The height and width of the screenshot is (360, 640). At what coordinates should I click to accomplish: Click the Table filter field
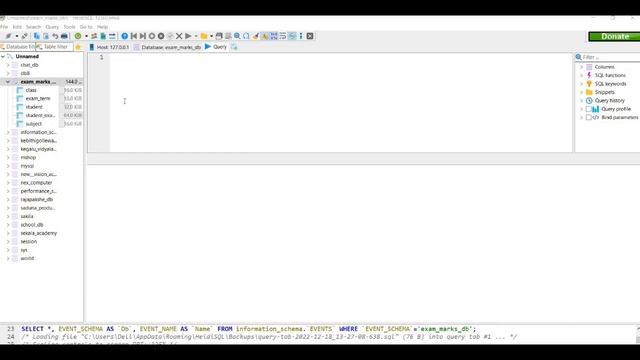(x=55, y=47)
